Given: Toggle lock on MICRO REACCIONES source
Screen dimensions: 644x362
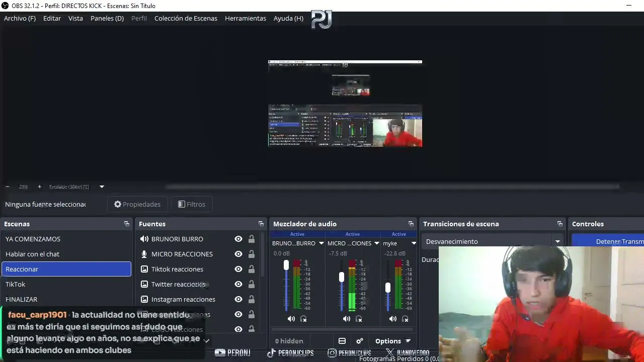Looking at the screenshot, I should (251, 254).
